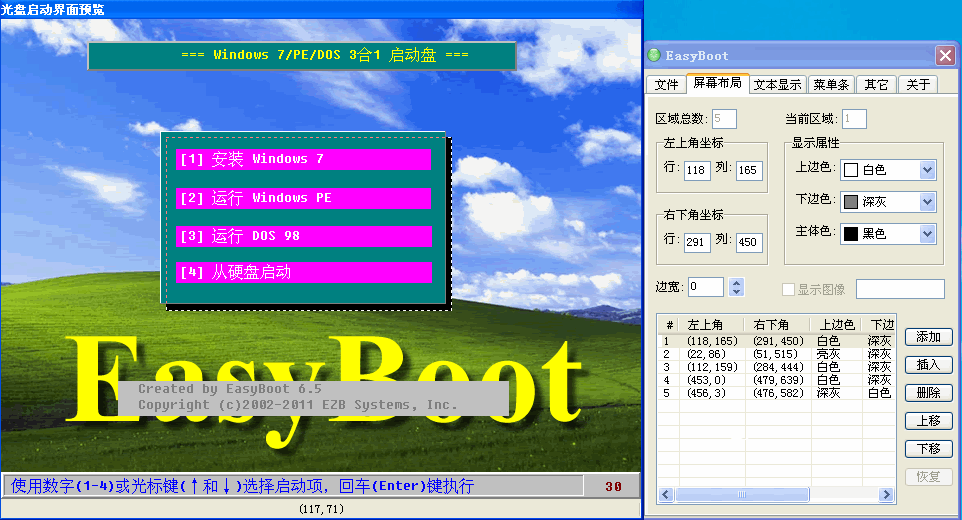
Task: Open the 上边色 color dropdown
Action: pyautogui.click(x=927, y=170)
